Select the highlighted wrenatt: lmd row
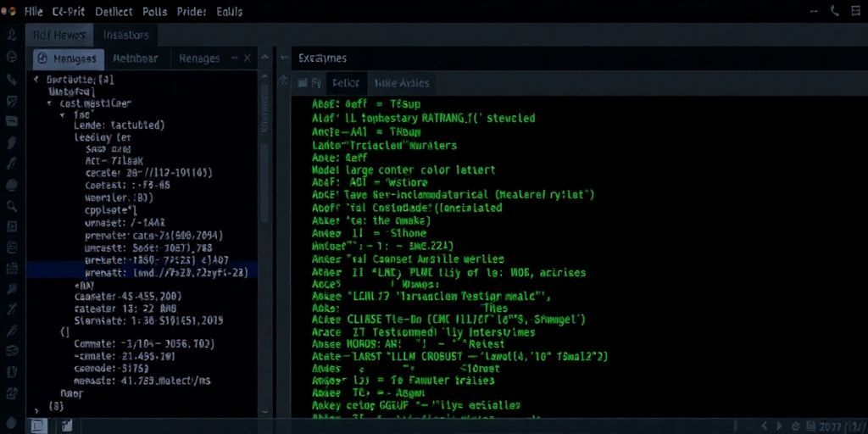 tap(142, 272)
